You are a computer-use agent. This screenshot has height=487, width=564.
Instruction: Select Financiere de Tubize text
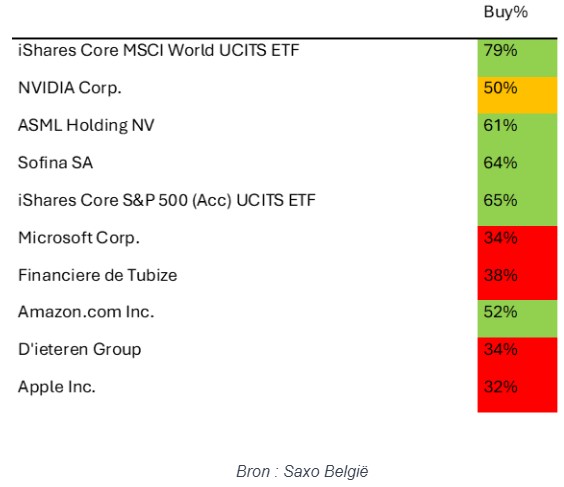click(97, 275)
